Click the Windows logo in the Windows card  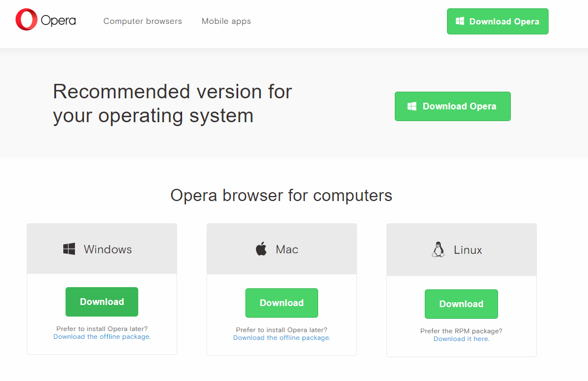[x=69, y=249]
